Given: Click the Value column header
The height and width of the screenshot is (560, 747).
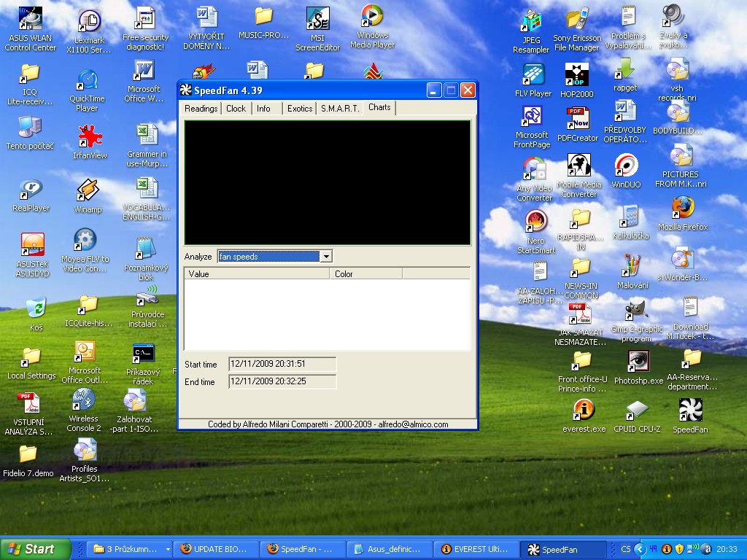Looking at the screenshot, I should 257,274.
